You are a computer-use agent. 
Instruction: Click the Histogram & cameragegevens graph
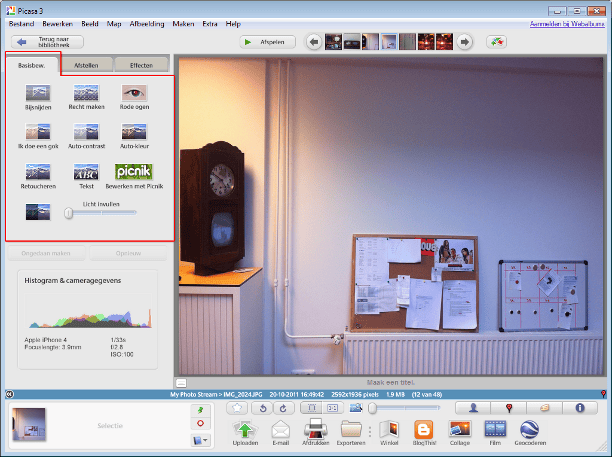(88, 312)
